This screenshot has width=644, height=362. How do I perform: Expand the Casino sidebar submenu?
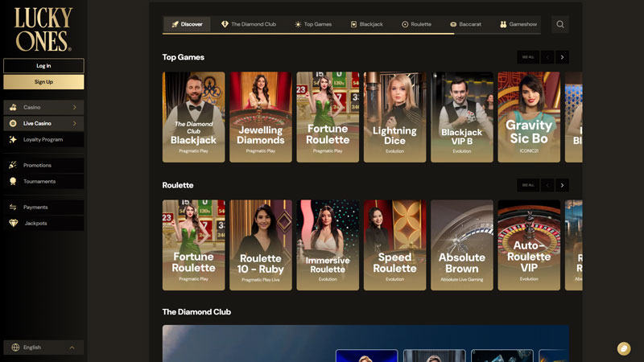click(74, 107)
